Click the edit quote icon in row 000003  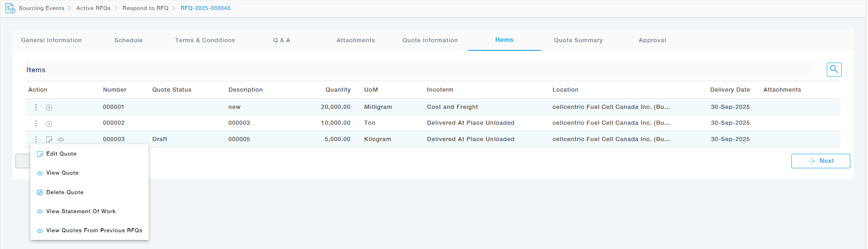click(x=49, y=140)
